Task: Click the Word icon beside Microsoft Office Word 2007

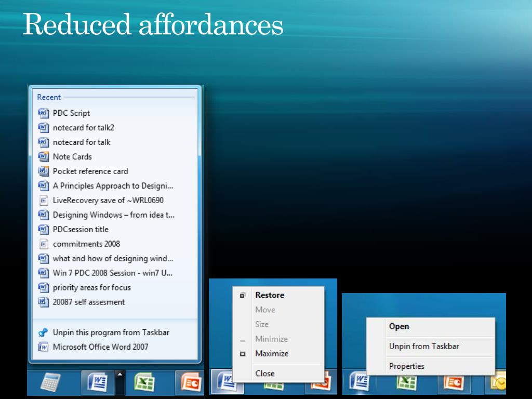Action: point(43,347)
